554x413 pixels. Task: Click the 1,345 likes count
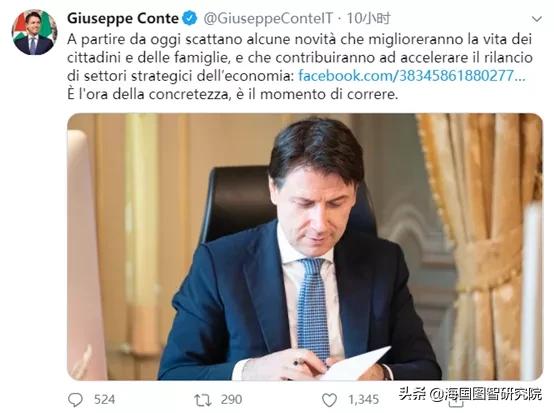pos(364,400)
